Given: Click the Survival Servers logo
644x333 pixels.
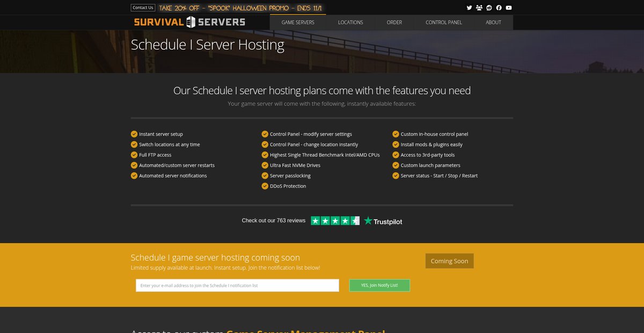Looking at the screenshot, I should 189,22.
